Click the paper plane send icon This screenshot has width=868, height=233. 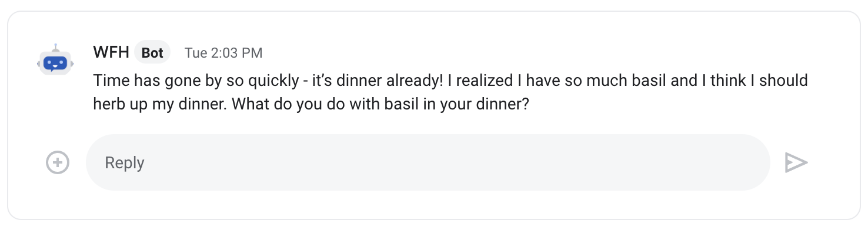pyautogui.click(x=796, y=162)
